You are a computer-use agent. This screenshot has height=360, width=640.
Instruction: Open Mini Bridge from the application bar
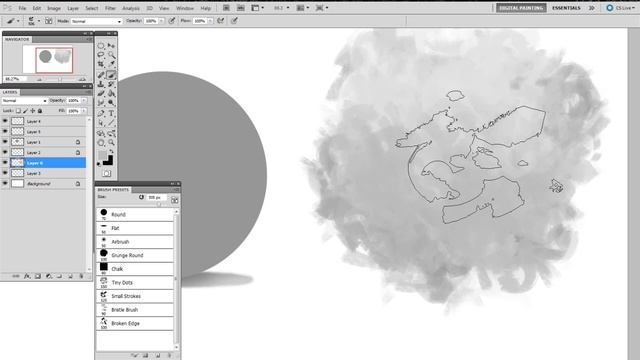click(241, 8)
